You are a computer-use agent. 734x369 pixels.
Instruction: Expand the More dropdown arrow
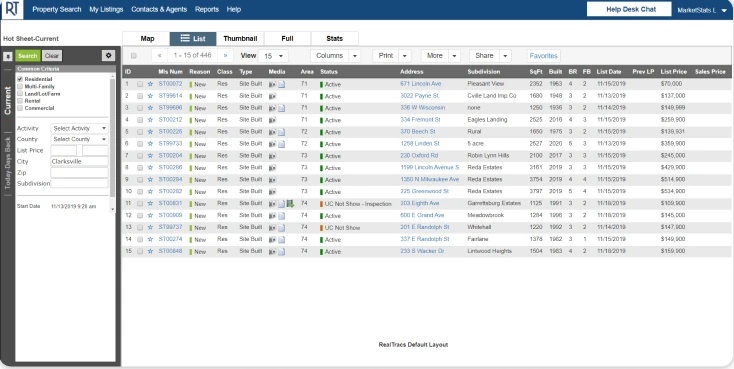[454, 56]
